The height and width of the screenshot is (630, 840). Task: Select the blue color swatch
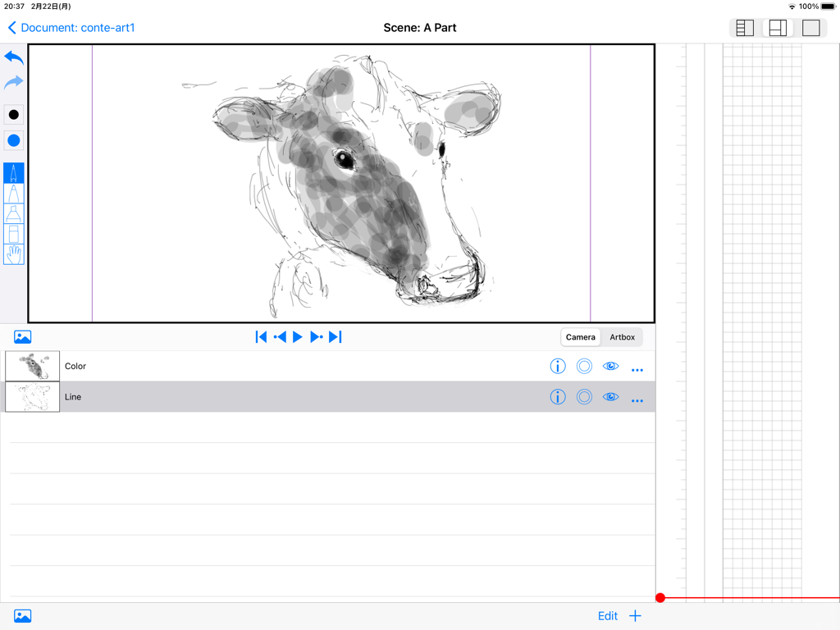(x=13, y=140)
